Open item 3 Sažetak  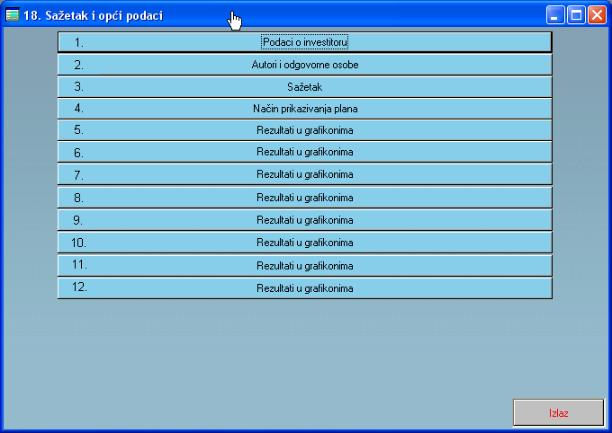pos(305,87)
